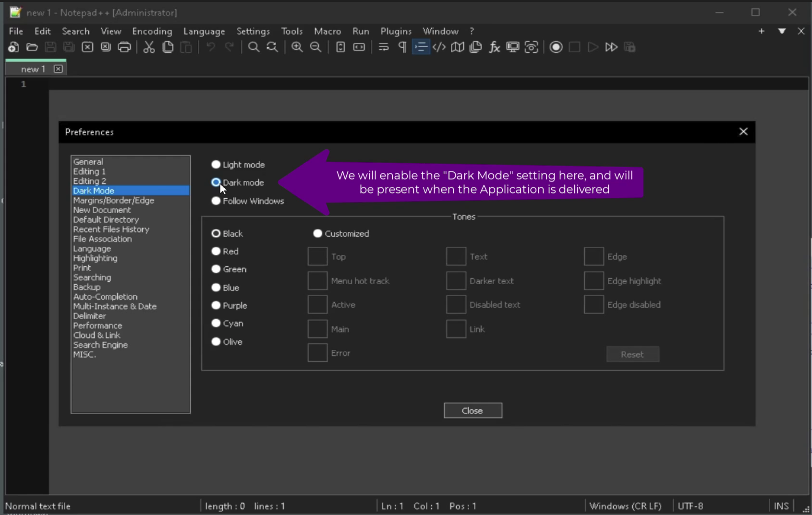The height and width of the screenshot is (515, 812).
Task: Open the Language menu
Action: [204, 31]
